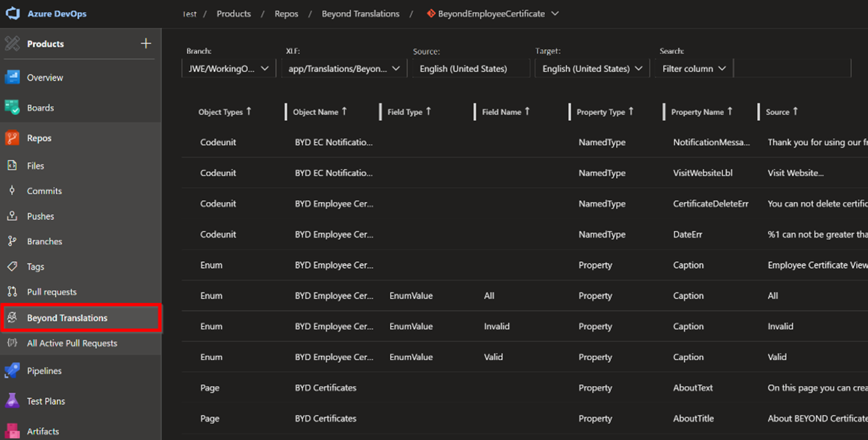The height and width of the screenshot is (440, 868).
Task: Open Commits under Repos
Action: 44,191
